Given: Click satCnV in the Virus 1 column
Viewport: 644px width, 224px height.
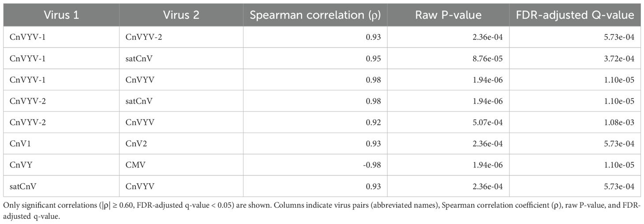Looking at the screenshot, I should pyautogui.click(x=23, y=186).
